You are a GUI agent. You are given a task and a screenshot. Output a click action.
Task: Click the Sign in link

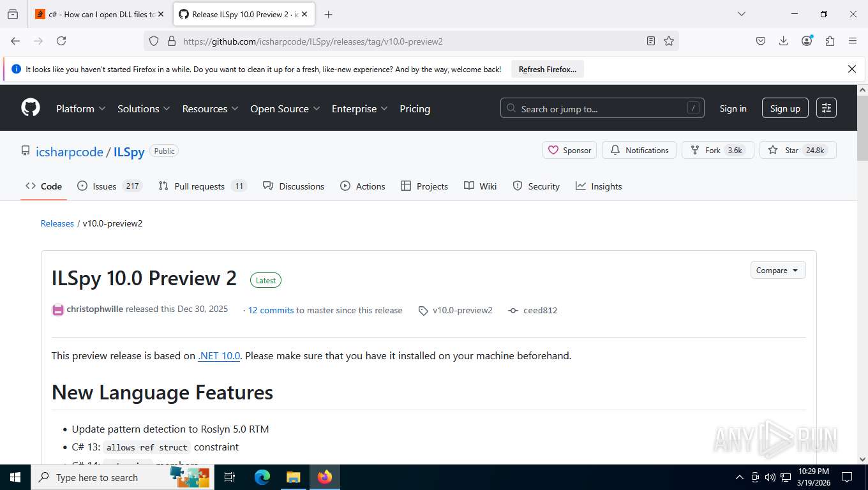coord(733,108)
